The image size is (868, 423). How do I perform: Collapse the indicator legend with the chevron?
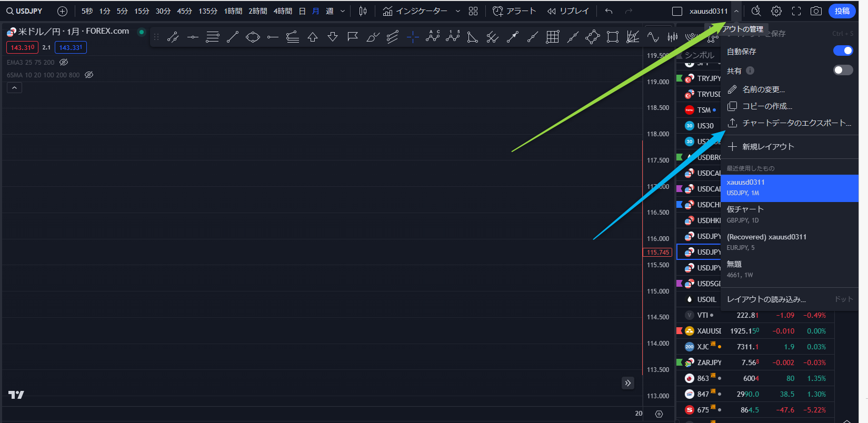14,88
